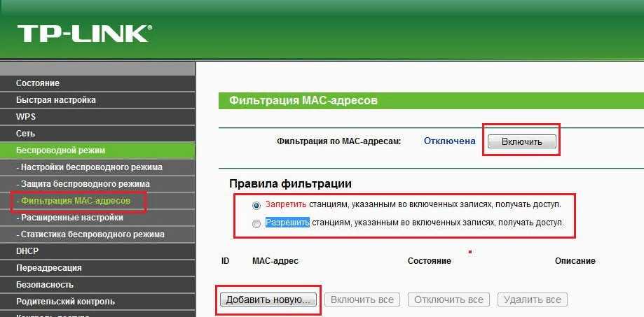Open Быстрая настройка in the sidebar
644x317 pixels.
(x=56, y=100)
